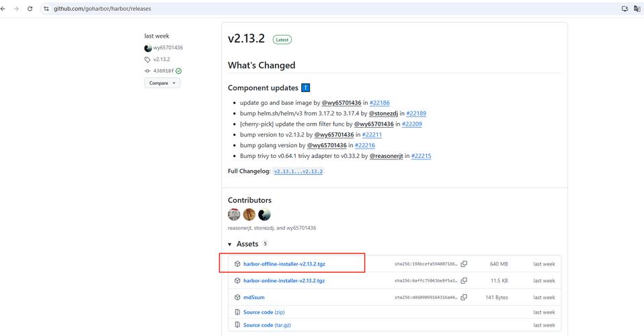The image size is (644, 336).
Task: Click wy65701436 contributor avatar
Action: coord(264,214)
